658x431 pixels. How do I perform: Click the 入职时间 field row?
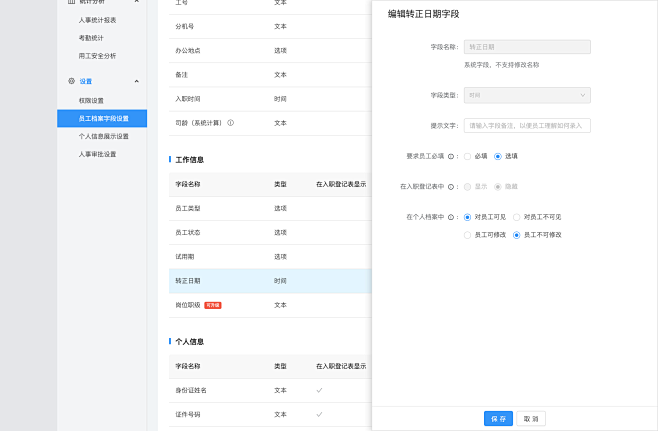[270, 99]
